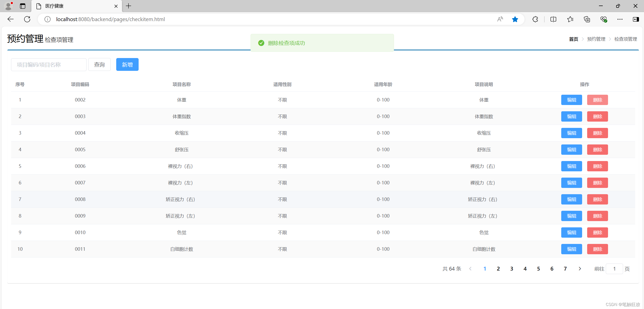Viewport: 644px width, 309px height.
Task: Toggle the favorites star for this page
Action: pos(515,19)
